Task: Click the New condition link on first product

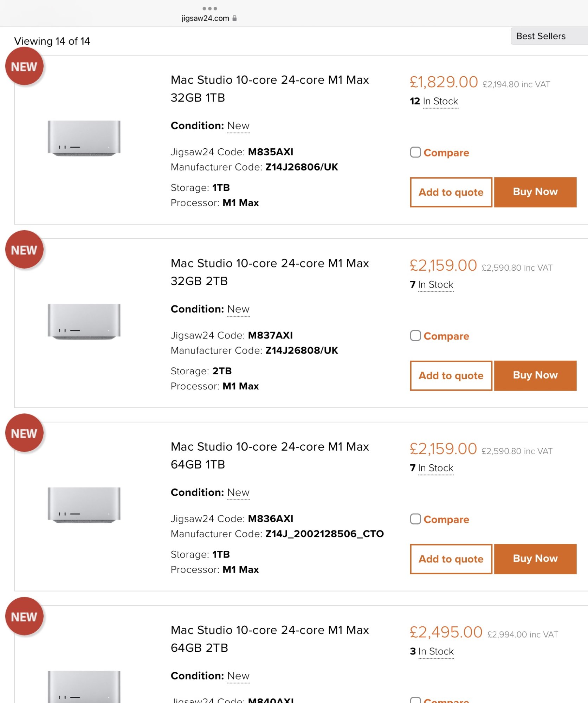Action: click(x=238, y=126)
